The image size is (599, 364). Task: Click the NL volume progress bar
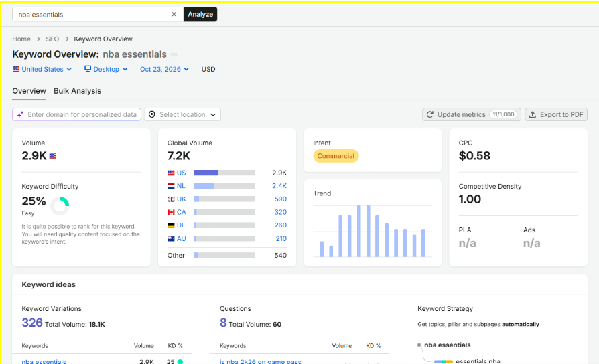coord(224,186)
